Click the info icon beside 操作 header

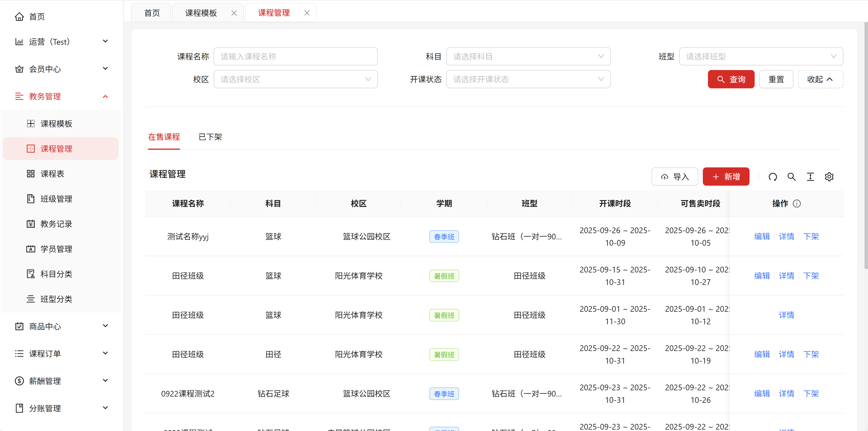click(x=797, y=204)
